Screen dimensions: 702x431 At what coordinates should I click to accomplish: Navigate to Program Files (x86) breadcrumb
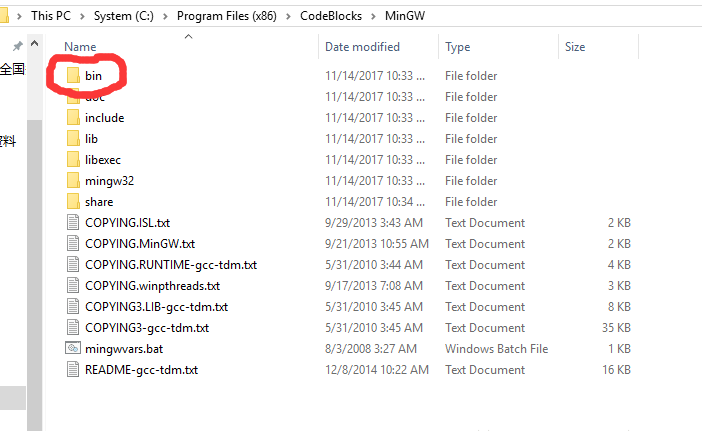(227, 16)
